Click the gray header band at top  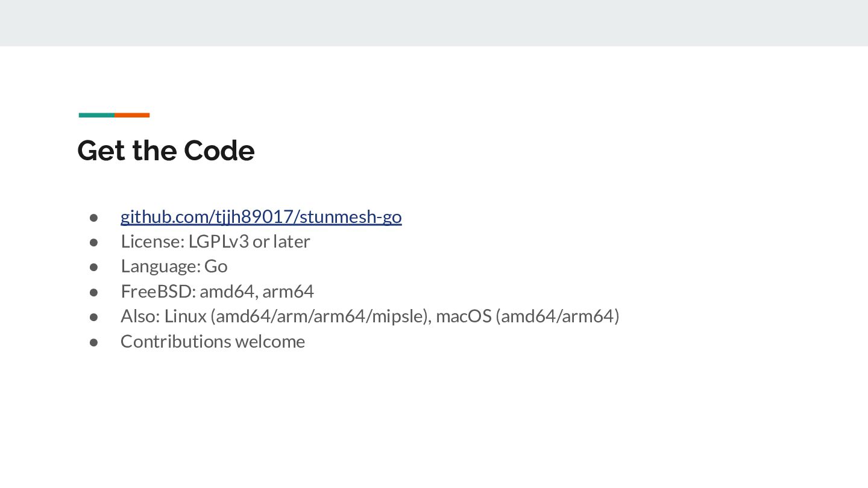(x=434, y=23)
